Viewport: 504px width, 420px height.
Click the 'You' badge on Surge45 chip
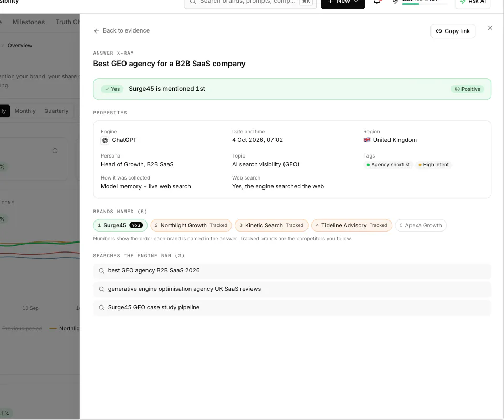coord(136,226)
